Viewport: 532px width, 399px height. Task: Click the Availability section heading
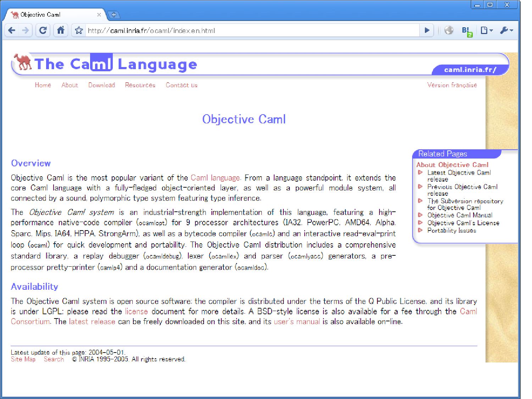click(x=34, y=287)
